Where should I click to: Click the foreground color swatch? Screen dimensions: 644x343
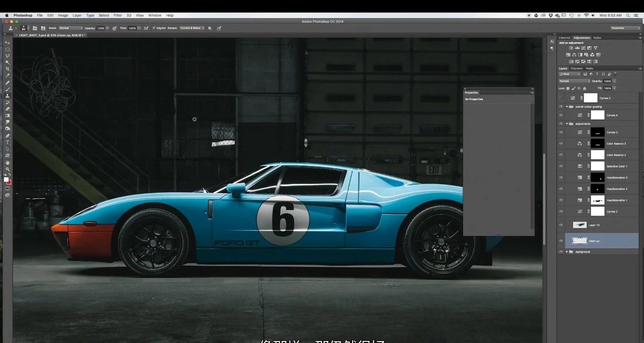(x=6, y=180)
